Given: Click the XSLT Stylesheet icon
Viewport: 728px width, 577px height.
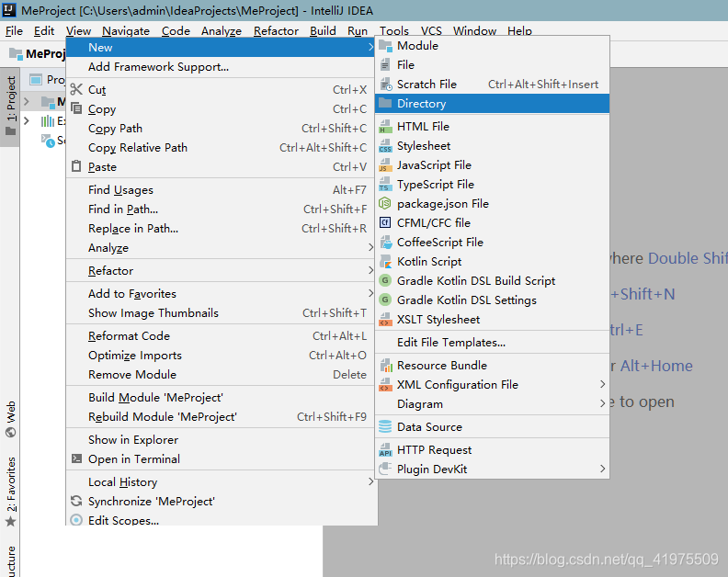Looking at the screenshot, I should point(385,320).
